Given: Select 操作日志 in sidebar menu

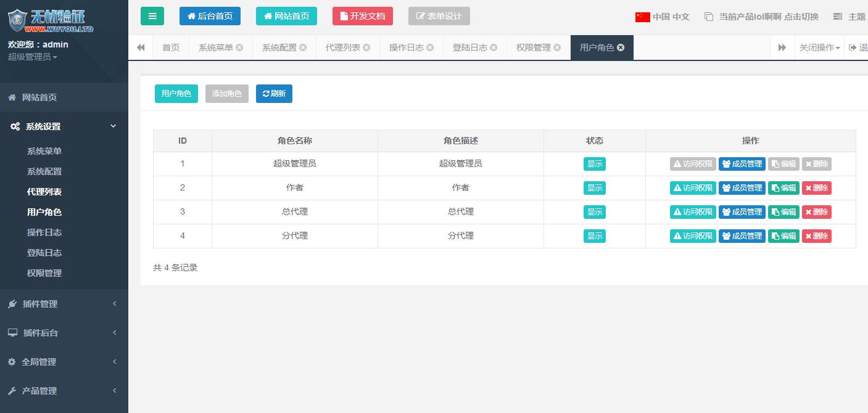Looking at the screenshot, I should (x=44, y=232).
